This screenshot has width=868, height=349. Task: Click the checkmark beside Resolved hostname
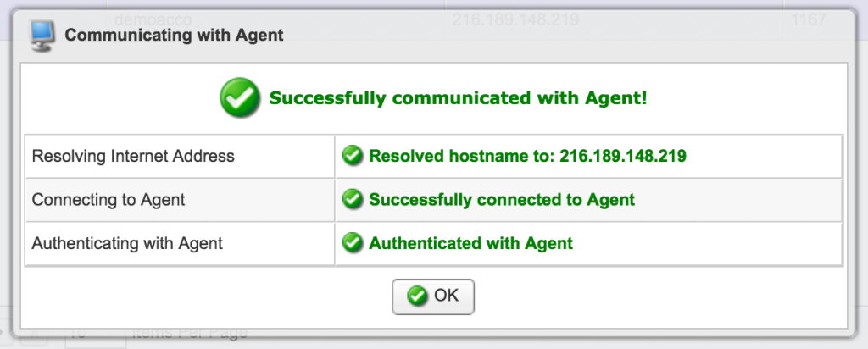(352, 156)
